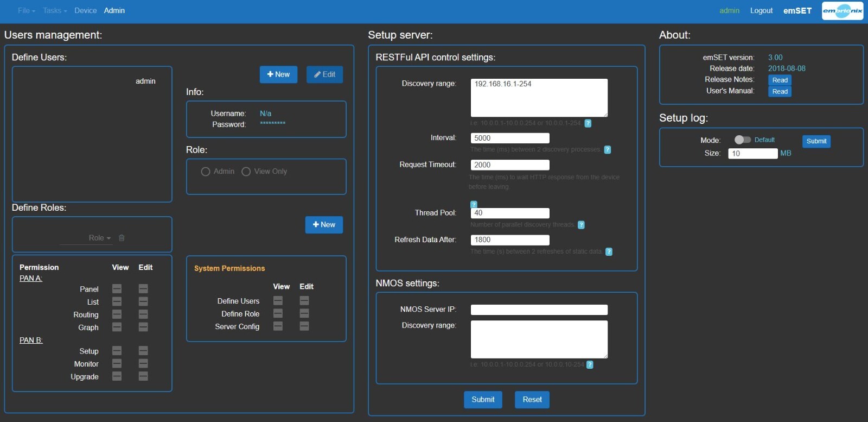868x422 pixels.
Task: Click the embrionix logo
Action: click(x=843, y=11)
